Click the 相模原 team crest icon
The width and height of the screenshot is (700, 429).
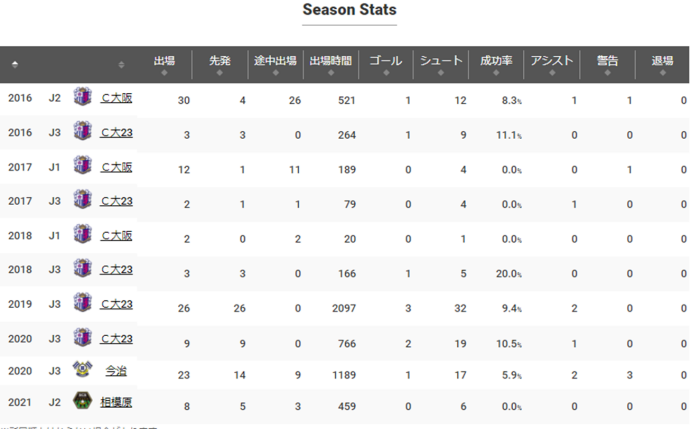82,403
